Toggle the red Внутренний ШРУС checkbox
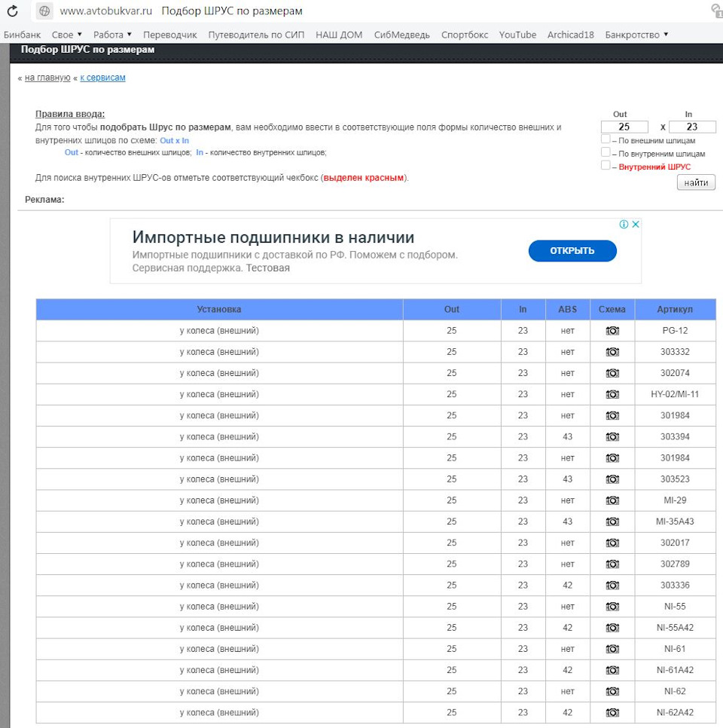 (606, 166)
